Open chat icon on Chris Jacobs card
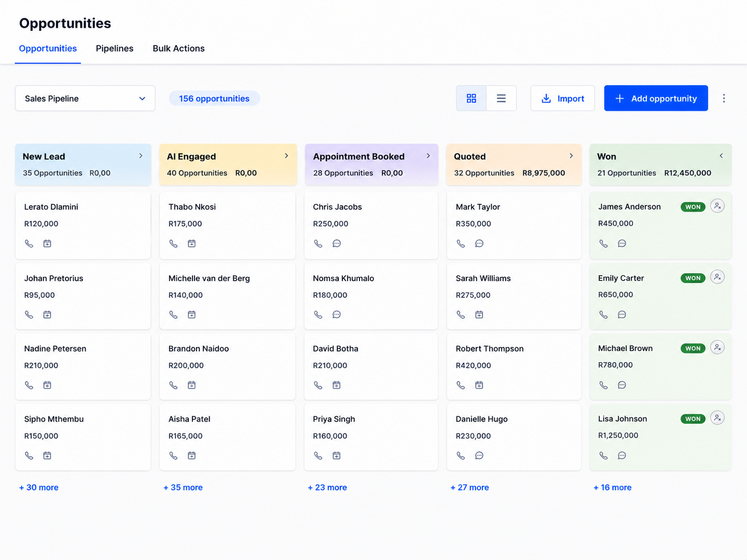This screenshot has height=560, width=747. pos(336,243)
